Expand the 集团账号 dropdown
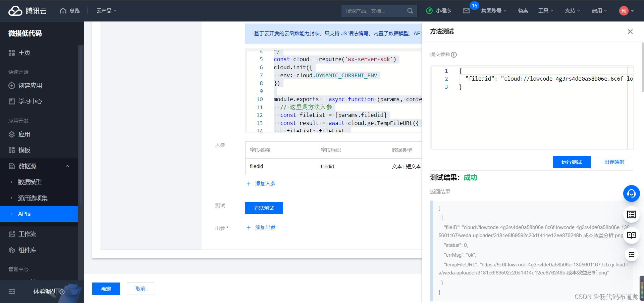This screenshot has height=303, width=644. click(493, 11)
